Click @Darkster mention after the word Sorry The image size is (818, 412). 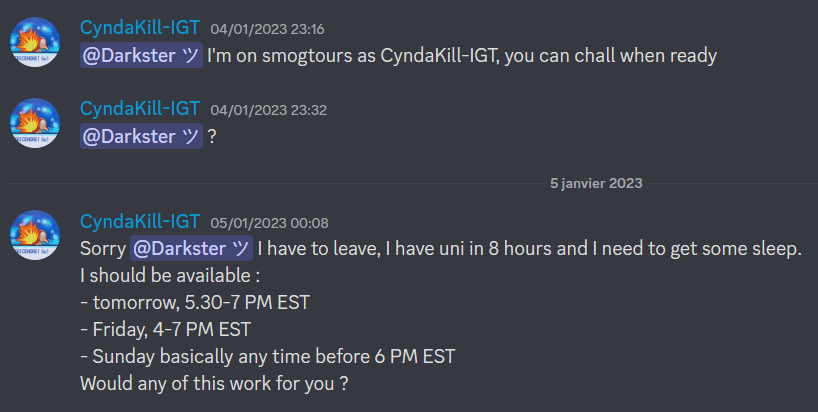coord(191,248)
